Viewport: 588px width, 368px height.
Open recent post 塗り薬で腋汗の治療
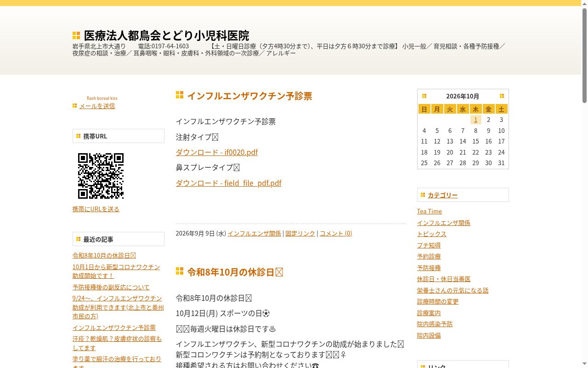[117, 362]
